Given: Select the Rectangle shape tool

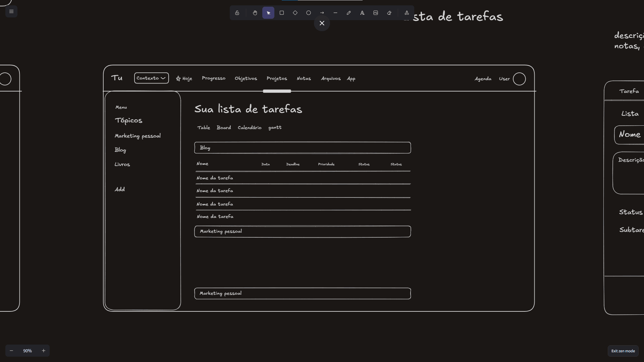Looking at the screenshot, I should coord(282,13).
